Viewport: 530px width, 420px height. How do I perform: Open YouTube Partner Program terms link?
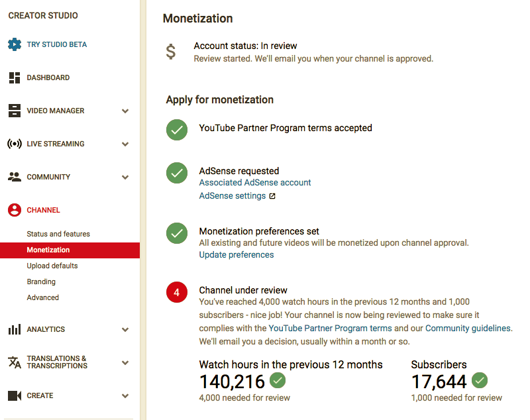point(330,328)
